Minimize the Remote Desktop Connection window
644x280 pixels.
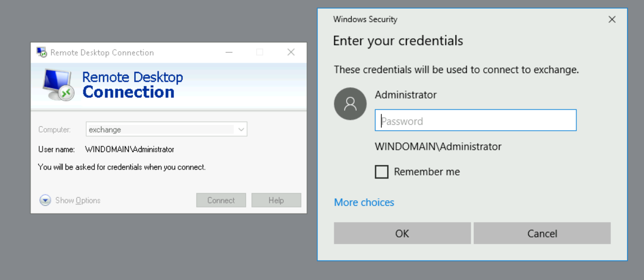click(229, 52)
